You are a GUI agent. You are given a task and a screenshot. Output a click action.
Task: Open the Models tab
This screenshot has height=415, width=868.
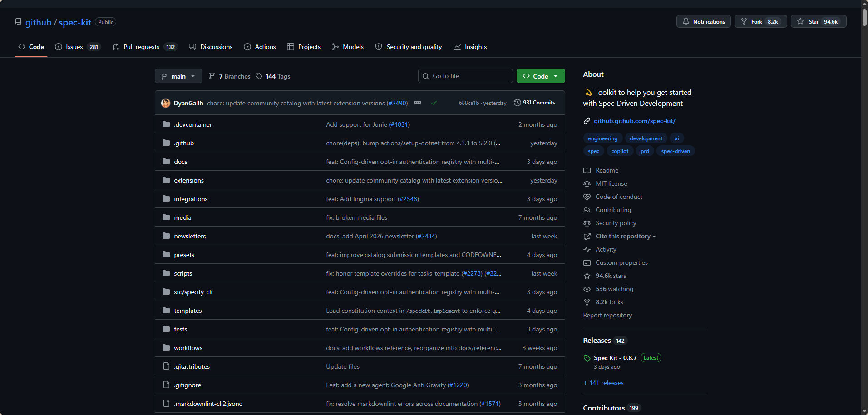[348, 47]
